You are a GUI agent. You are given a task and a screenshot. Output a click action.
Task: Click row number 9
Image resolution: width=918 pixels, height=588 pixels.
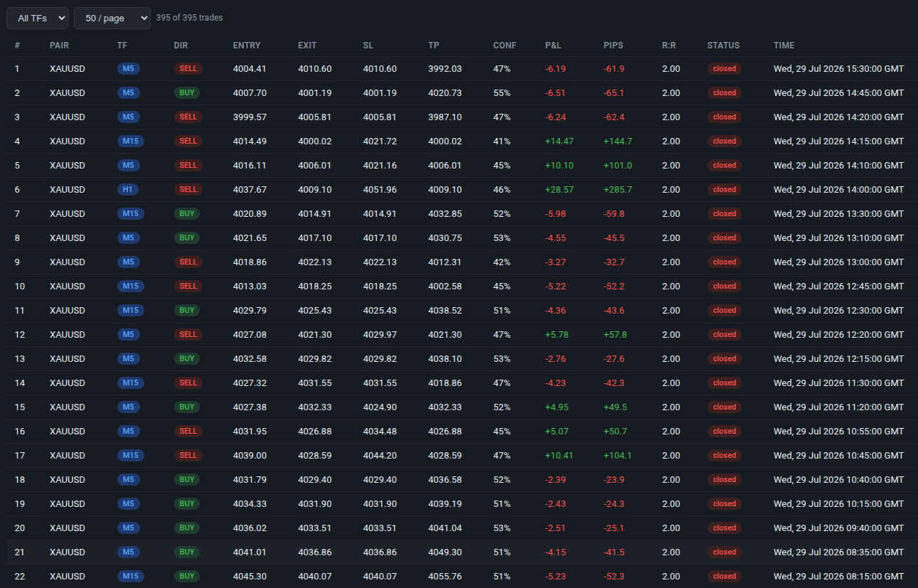tap(17, 262)
